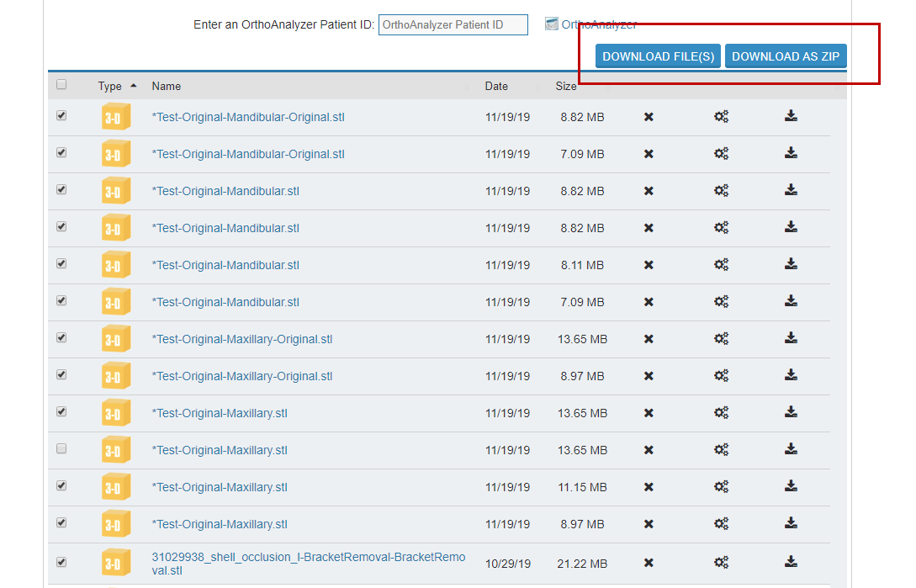Click the 10/29/19 date cell
This screenshot has height=588, width=916.
(x=508, y=564)
